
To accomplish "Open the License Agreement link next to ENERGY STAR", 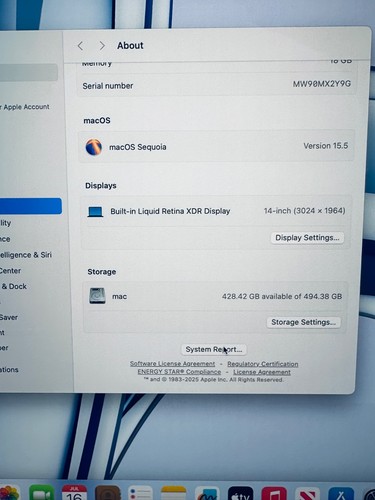I will pos(262,372).
